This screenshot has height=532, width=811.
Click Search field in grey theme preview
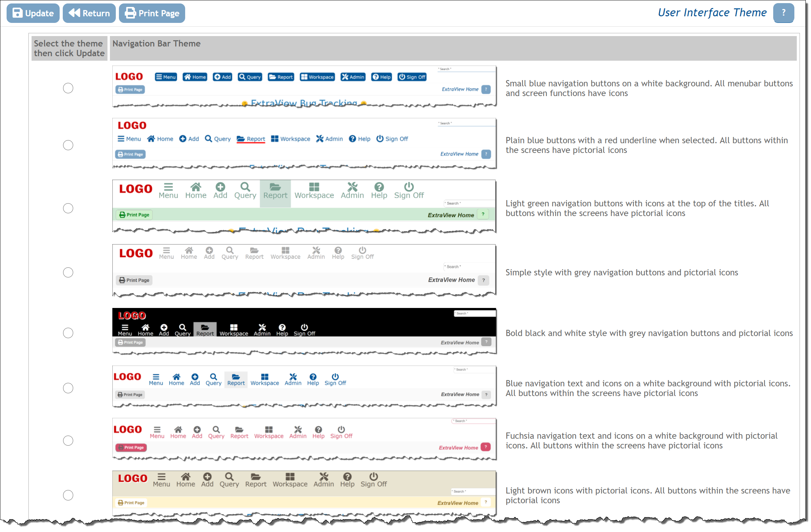pyautogui.click(x=469, y=267)
